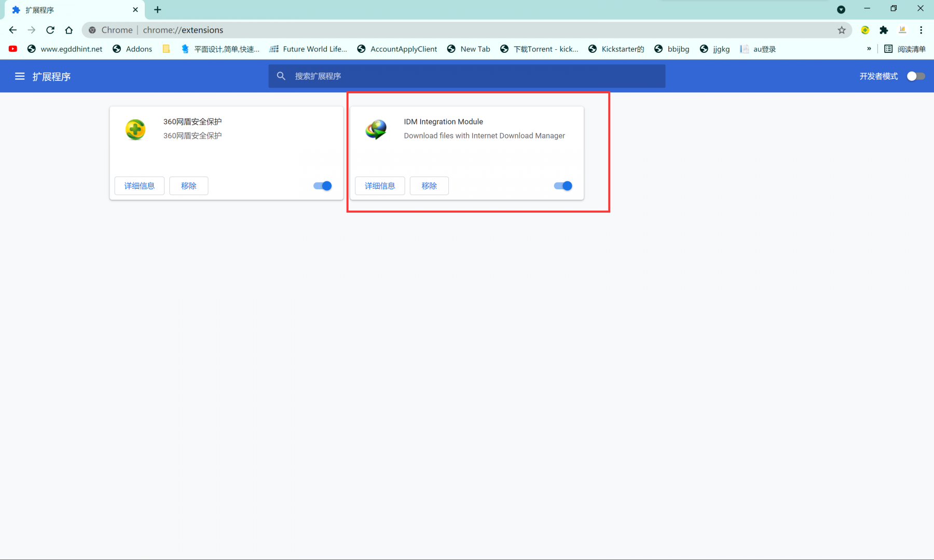Open the browser home page
Screen dimensions: 934x560
click(69, 30)
